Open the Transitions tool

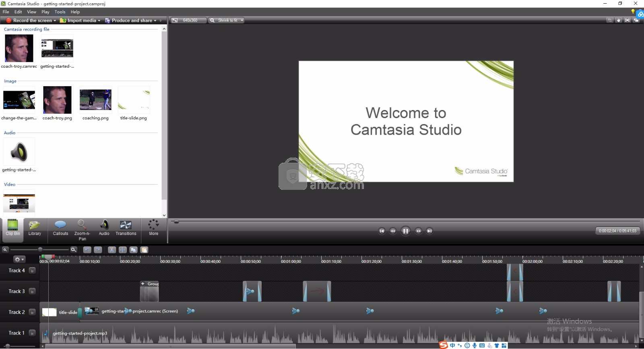click(126, 228)
